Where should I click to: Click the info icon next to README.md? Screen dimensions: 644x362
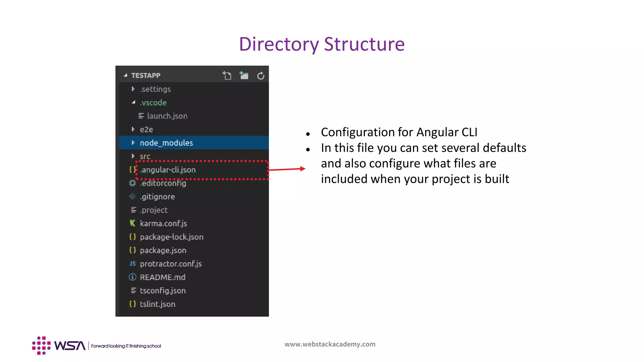pos(132,277)
